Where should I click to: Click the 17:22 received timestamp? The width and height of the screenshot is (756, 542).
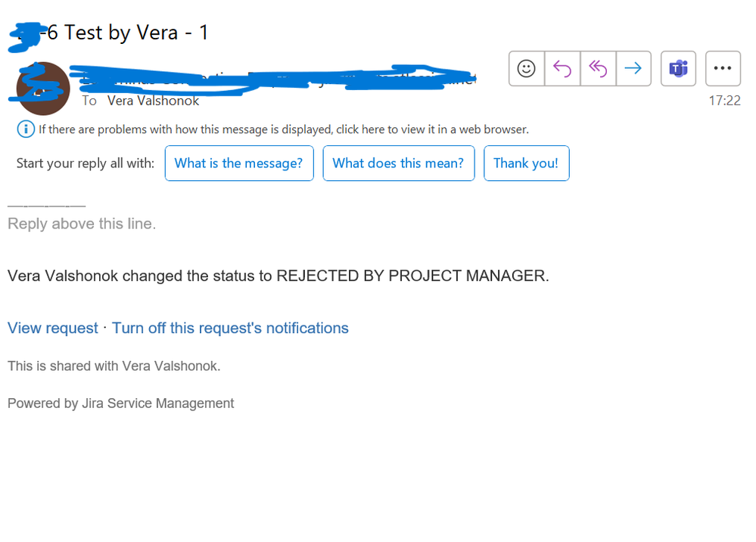pyautogui.click(x=724, y=101)
